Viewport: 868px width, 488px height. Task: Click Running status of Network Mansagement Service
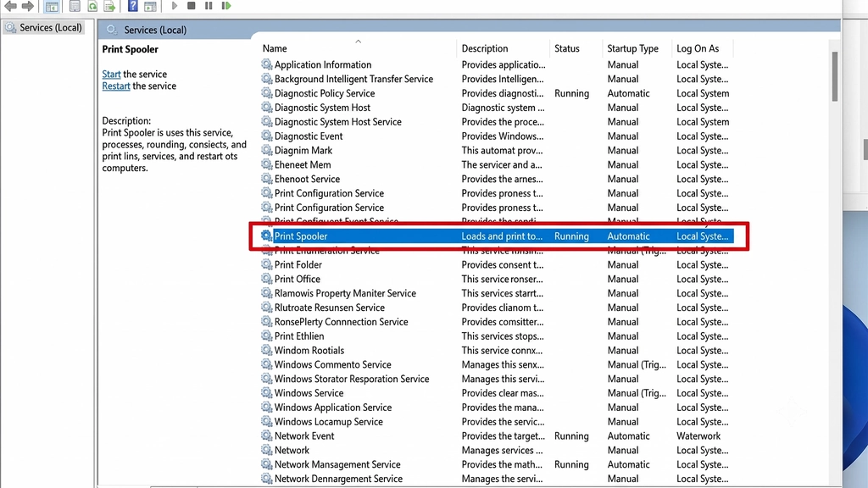point(571,464)
